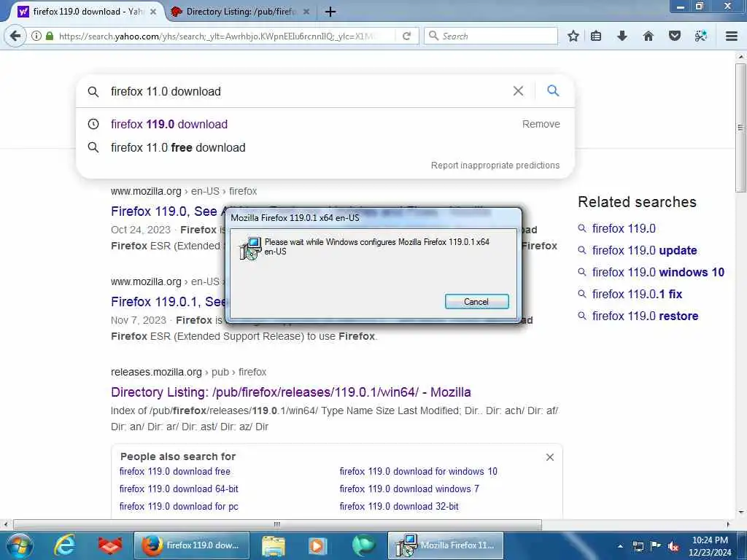
Task: Open firefox 119.0 download for pc link
Action: pyautogui.click(x=179, y=507)
